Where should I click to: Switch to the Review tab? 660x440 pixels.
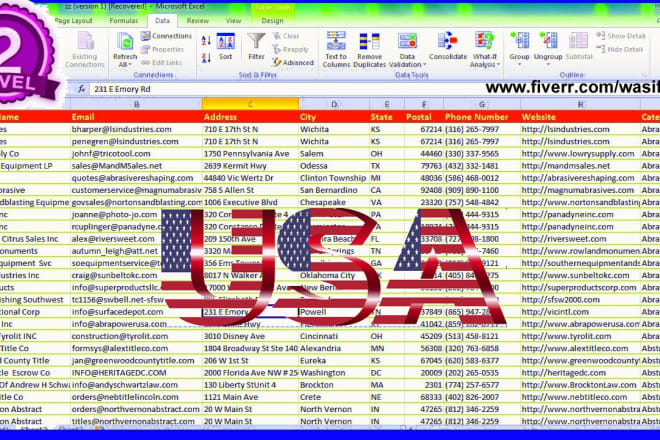point(197,20)
